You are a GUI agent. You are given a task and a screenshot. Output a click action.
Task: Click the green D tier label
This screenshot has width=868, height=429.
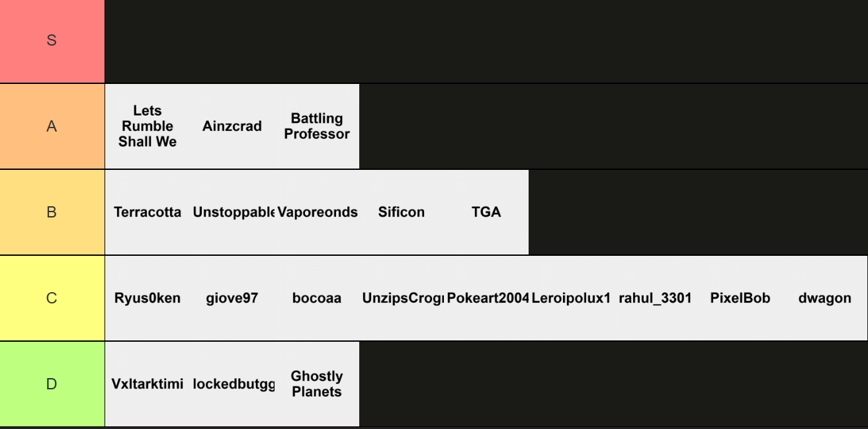click(x=52, y=384)
